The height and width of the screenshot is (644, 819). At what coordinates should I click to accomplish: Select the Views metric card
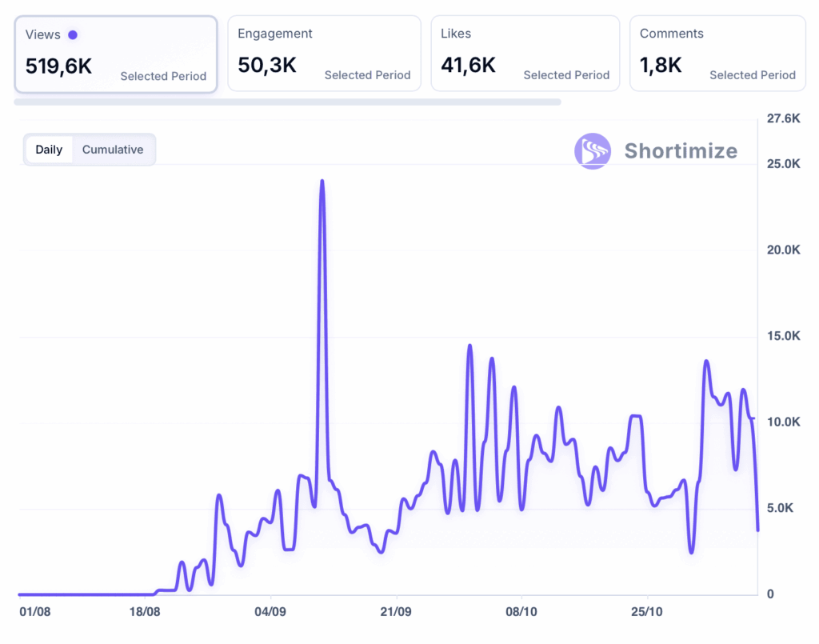116,54
